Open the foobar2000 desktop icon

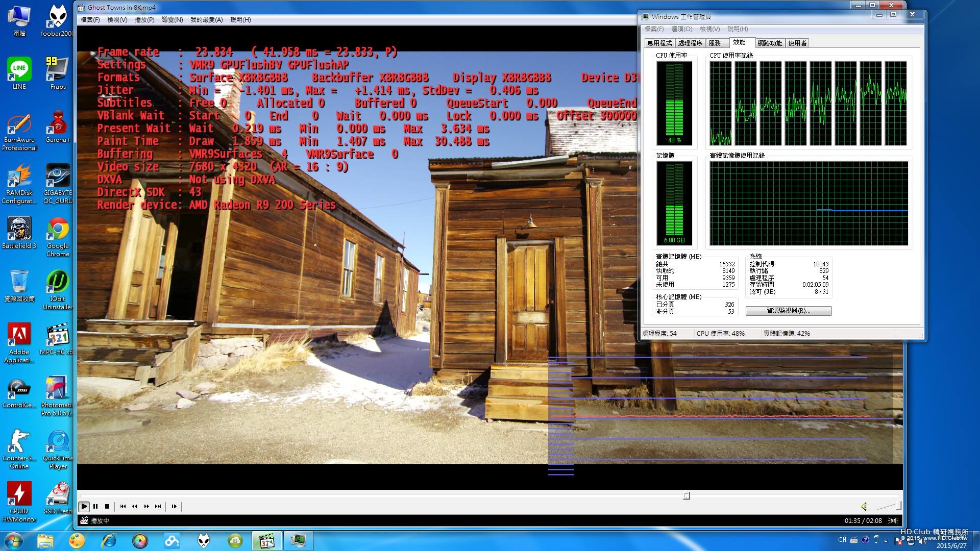(x=57, y=21)
